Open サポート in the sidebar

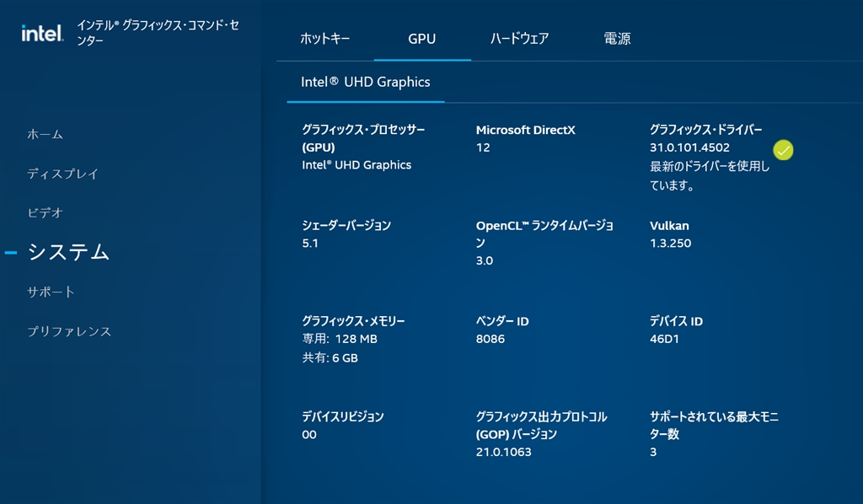point(51,292)
